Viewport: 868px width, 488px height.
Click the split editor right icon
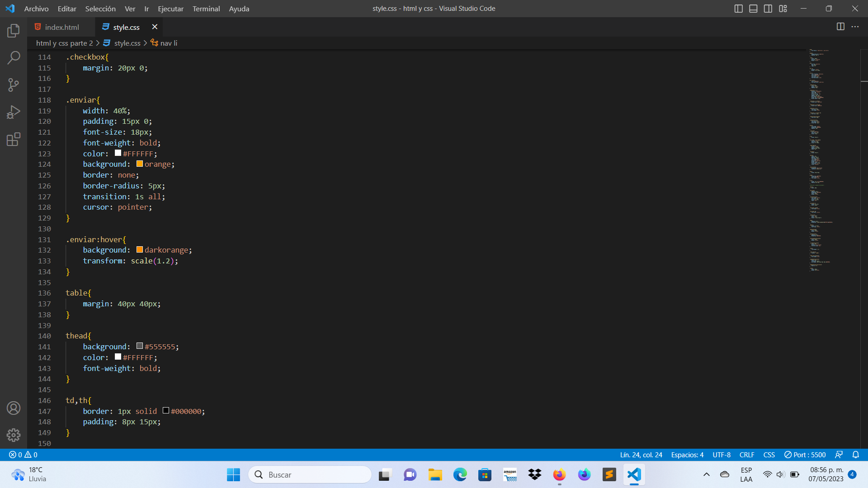coord(840,27)
